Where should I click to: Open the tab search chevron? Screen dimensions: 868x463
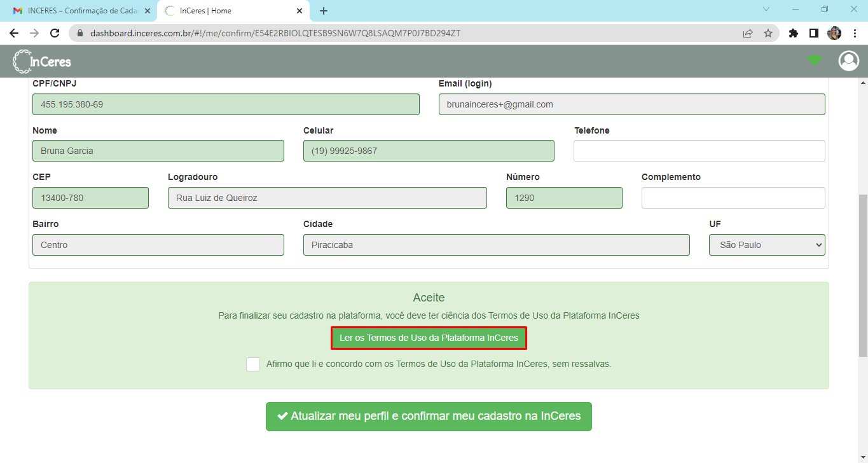pyautogui.click(x=766, y=10)
